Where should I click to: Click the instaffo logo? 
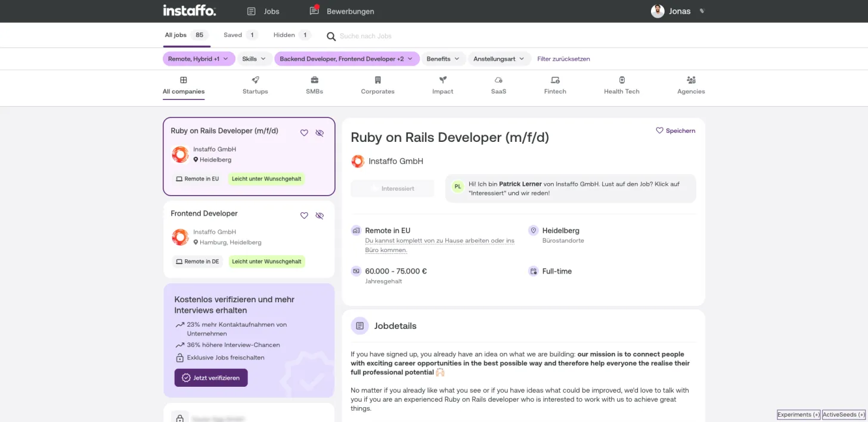(x=189, y=11)
